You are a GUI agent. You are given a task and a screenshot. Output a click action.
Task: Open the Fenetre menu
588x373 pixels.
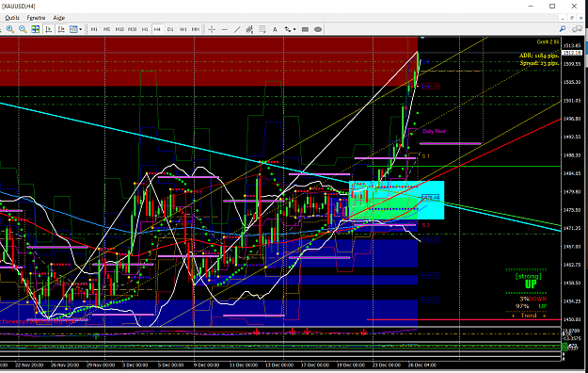click(x=36, y=18)
